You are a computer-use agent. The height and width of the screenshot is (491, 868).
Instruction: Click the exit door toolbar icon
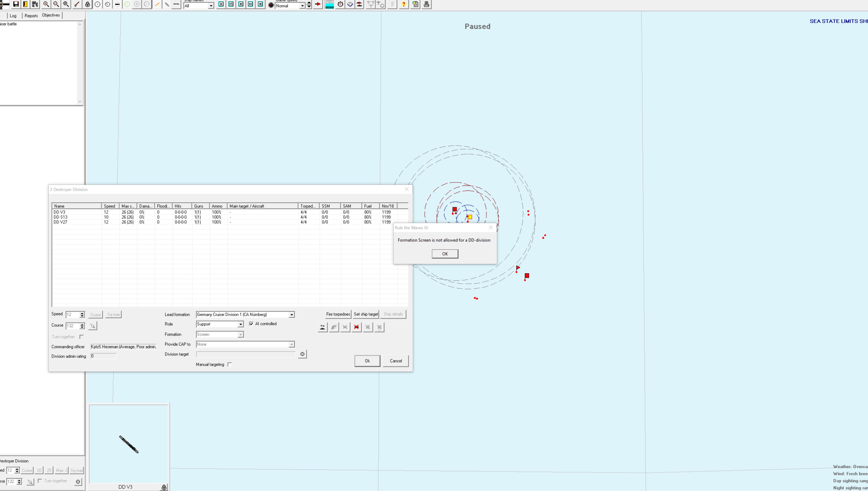coord(25,4)
